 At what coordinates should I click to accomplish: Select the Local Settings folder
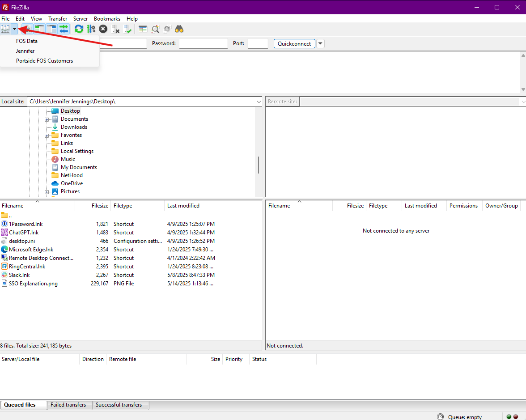tap(77, 151)
